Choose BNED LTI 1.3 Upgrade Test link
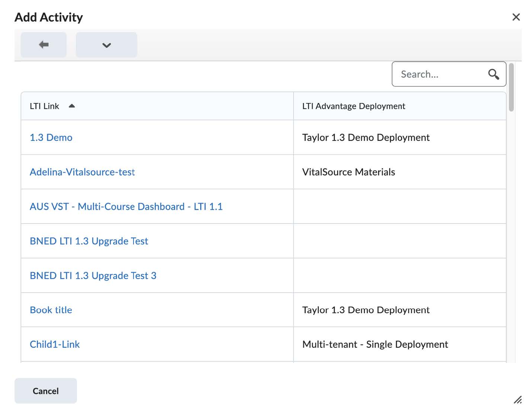The height and width of the screenshot is (412, 532). point(89,241)
